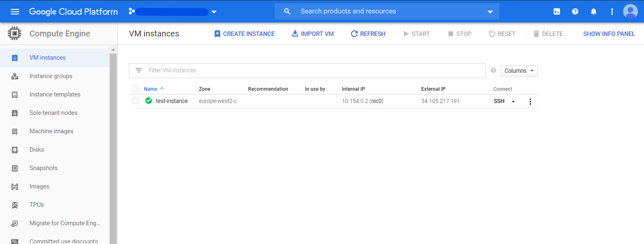Click the Reset button
The image size is (644, 244).
click(x=502, y=34)
